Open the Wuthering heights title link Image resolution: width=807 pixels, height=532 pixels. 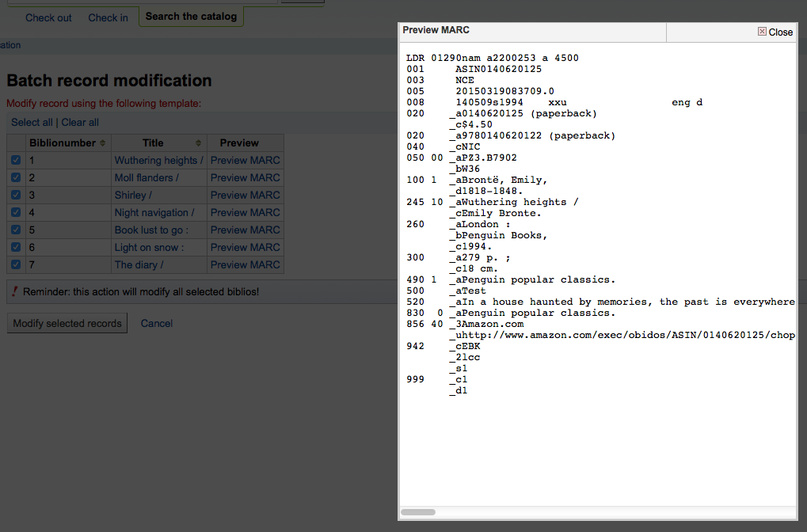tap(158, 160)
